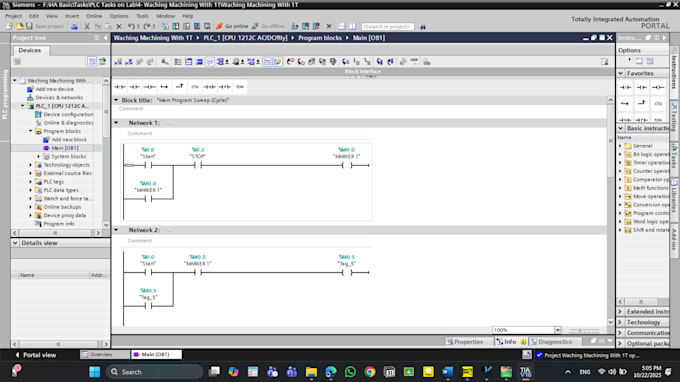Select coil icon in Instructions Favorites panel
Viewport: 680px width, 382px height.
pos(658,88)
